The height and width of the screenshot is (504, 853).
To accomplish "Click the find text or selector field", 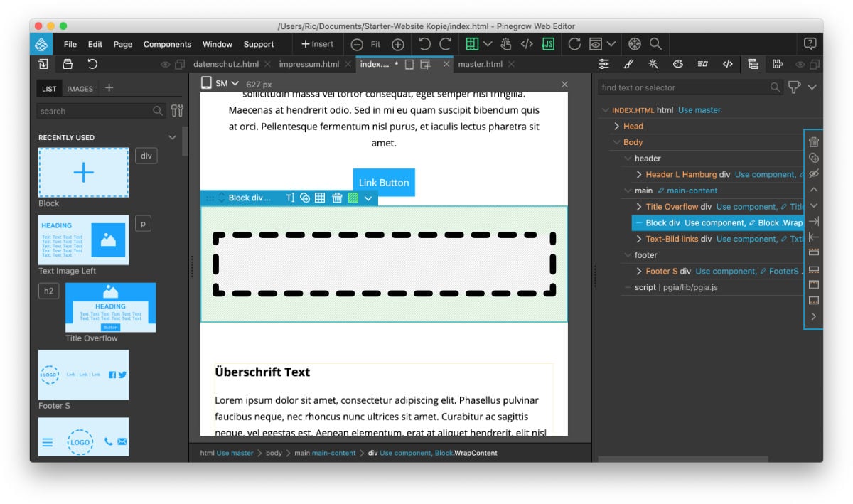I will (689, 87).
